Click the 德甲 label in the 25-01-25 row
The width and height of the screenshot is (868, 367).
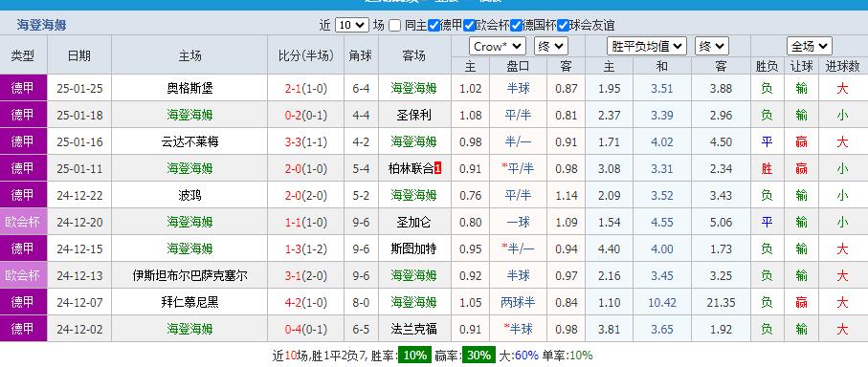click(23, 89)
